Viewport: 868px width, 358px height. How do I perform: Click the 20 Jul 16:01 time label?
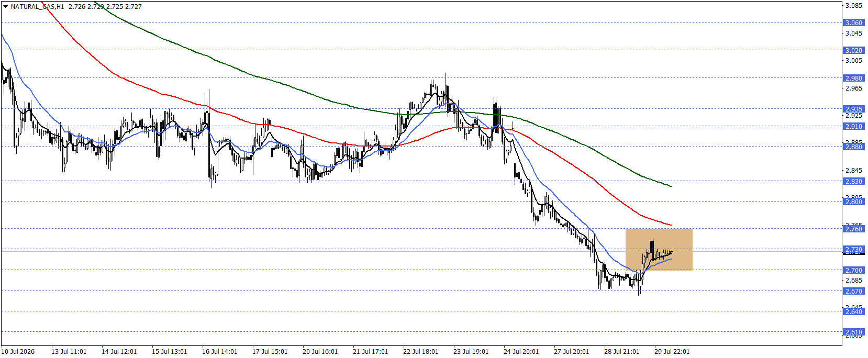pyautogui.click(x=320, y=352)
